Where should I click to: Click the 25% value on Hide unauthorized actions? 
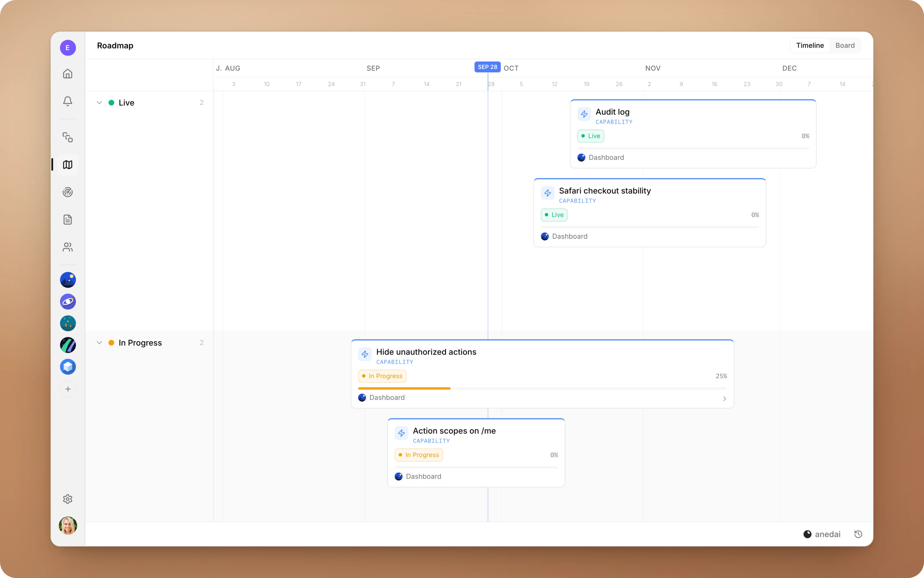coord(721,376)
